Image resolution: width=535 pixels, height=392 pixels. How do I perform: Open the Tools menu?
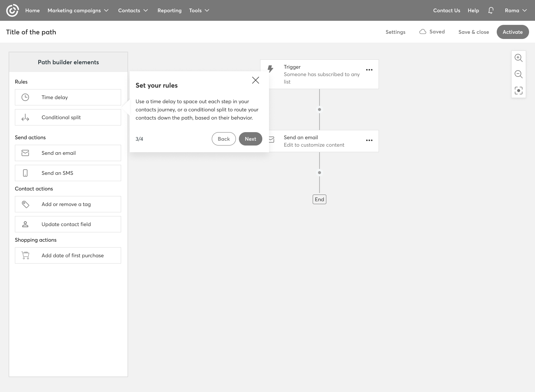pos(199,10)
